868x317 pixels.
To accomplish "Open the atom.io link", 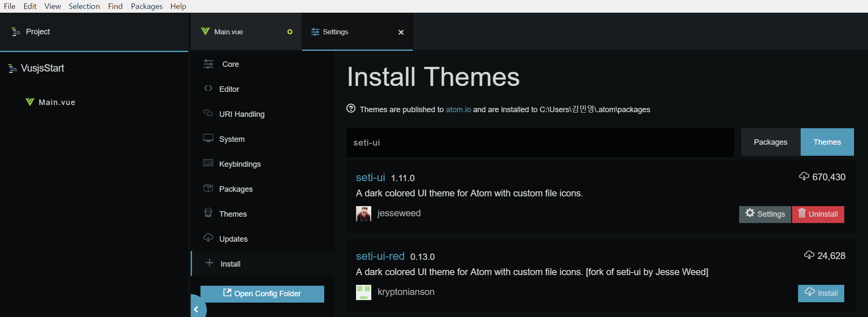I will click(458, 110).
